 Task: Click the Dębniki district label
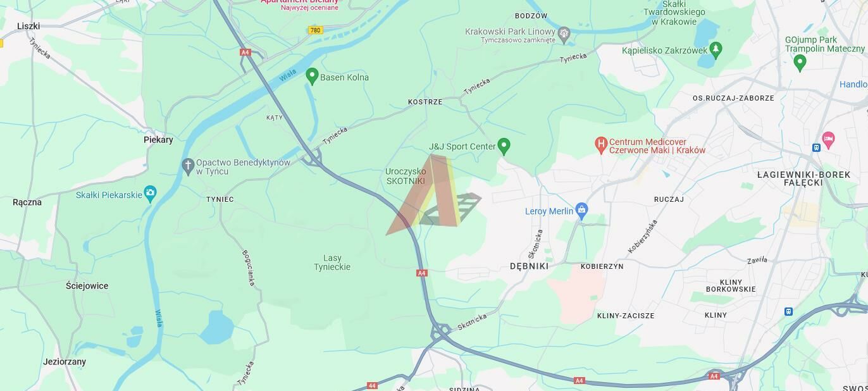[x=529, y=266]
